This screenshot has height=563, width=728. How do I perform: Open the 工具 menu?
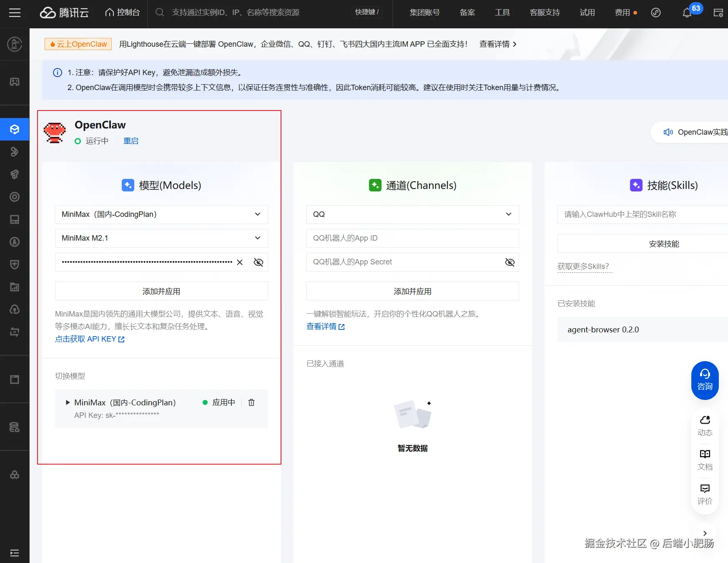[502, 13]
